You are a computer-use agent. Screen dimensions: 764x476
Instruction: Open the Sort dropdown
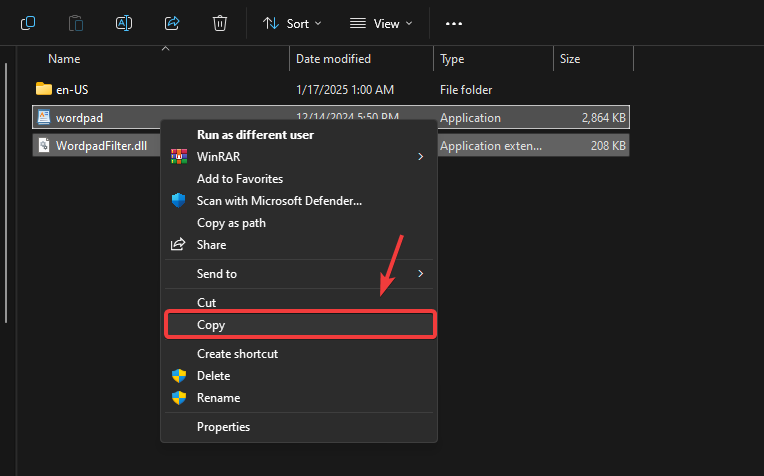(x=292, y=22)
